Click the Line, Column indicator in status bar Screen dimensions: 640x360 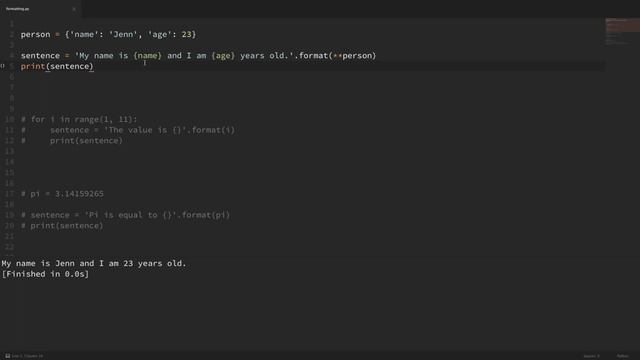[27, 356]
